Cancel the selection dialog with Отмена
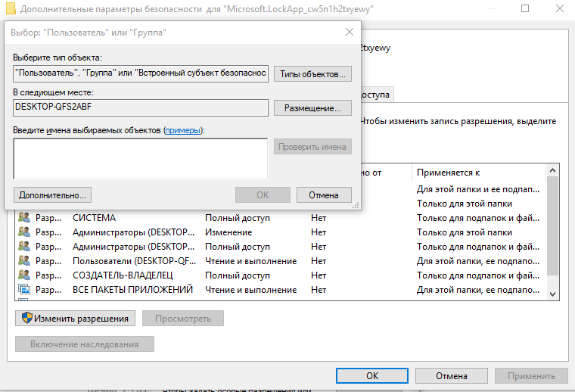Screen dimensions: 575x392 tap(324, 194)
